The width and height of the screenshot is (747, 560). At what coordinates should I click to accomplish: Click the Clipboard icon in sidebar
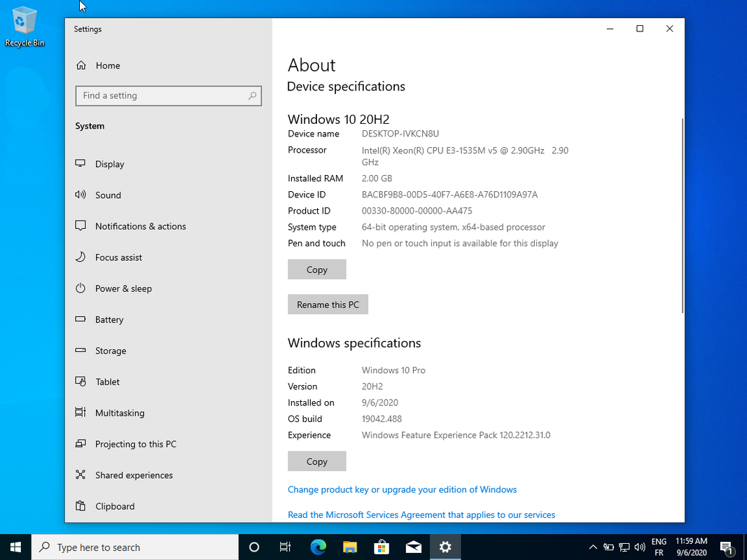pyautogui.click(x=81, y=505)
